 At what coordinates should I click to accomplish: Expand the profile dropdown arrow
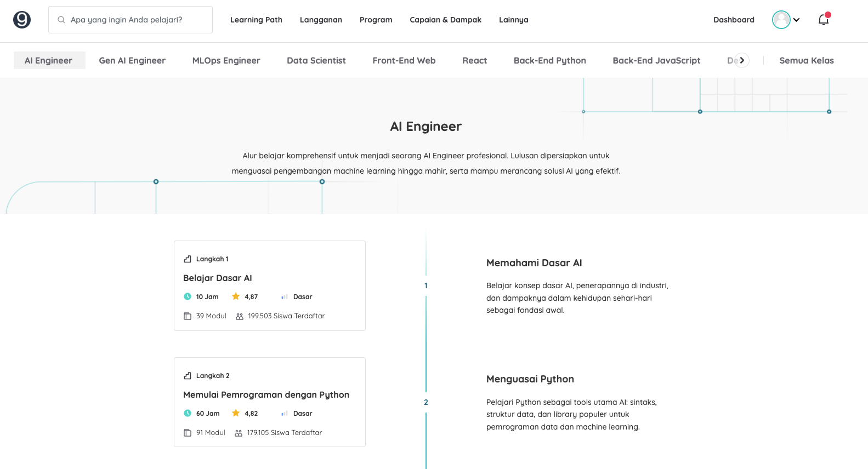pyautogui.click(x=797, y=20)
